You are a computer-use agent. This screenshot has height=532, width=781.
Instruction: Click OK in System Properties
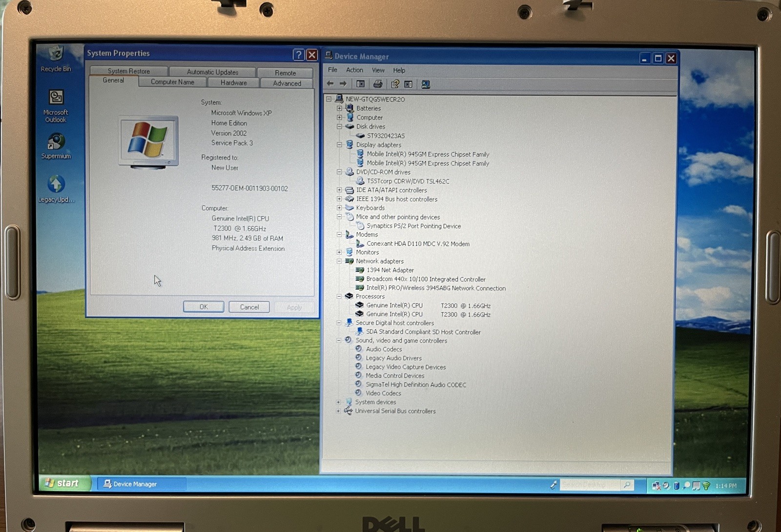tap(204, 307)
